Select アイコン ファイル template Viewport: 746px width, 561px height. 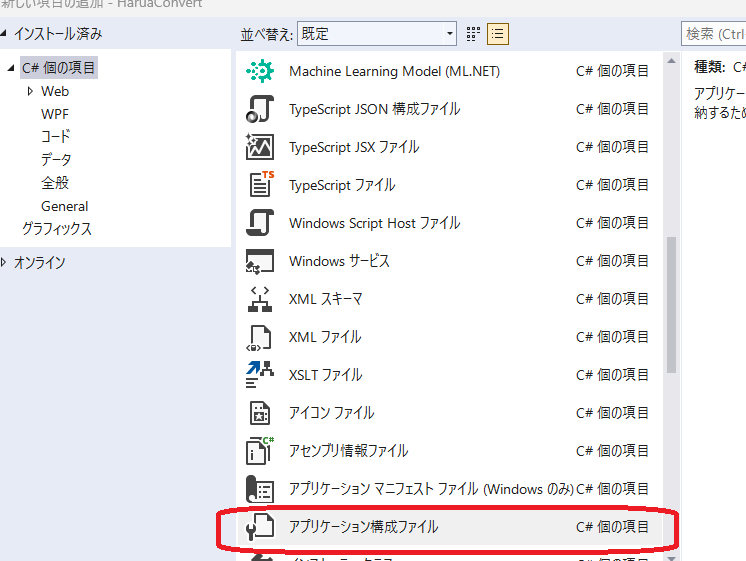pos(449,413)
